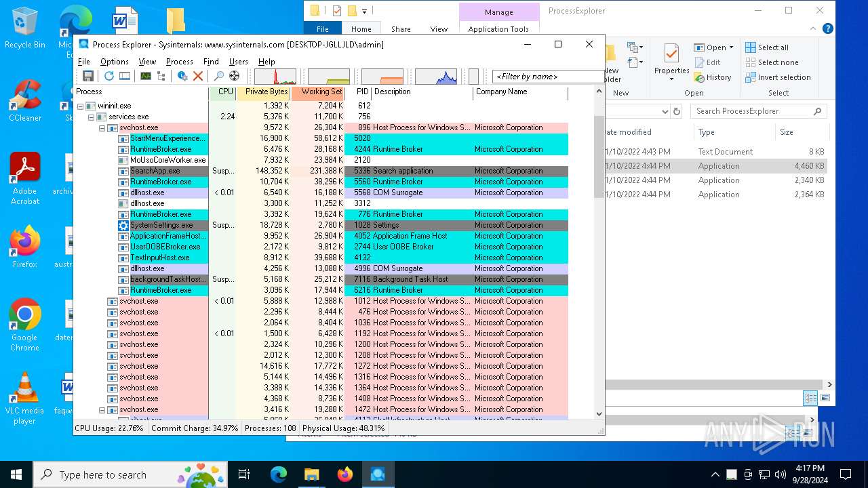
Task: Open the Options menu
Action: pyautogui.click(x=115, y=62)
